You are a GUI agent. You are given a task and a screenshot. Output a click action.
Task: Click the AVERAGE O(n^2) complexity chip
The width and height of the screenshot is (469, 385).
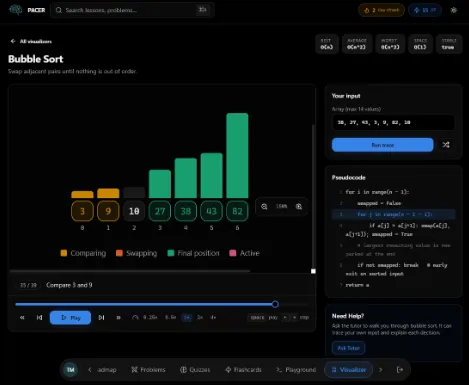(x=356, y=44)
